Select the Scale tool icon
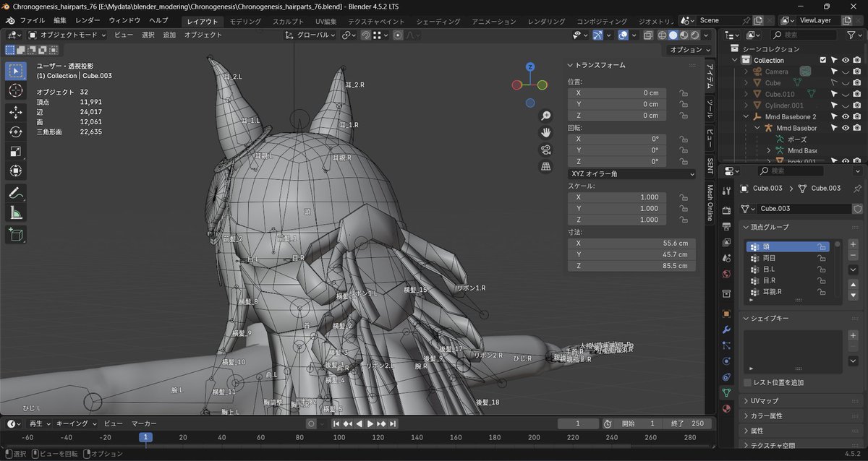868x461 pixels. (16, 151)
